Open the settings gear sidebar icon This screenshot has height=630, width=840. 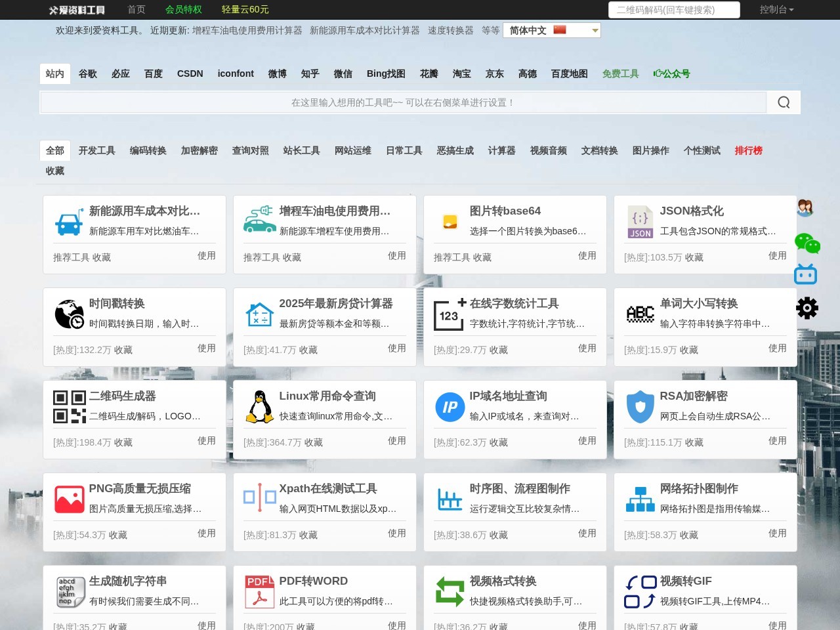(807, 308)
